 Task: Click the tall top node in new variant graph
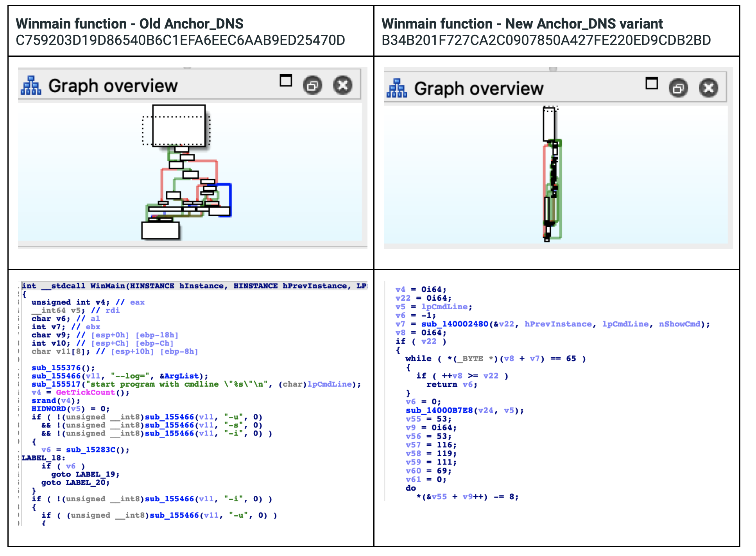pyautogui.click(x=549, y=124)
